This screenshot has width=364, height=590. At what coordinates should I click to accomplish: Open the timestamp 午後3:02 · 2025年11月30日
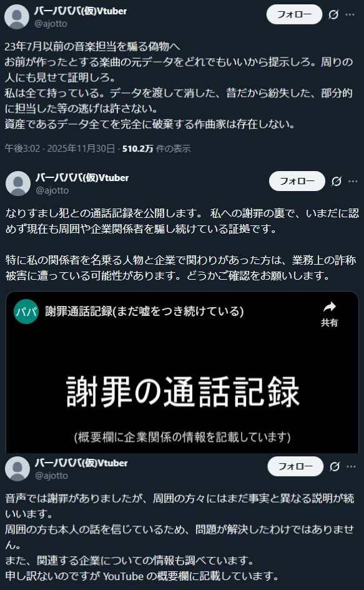coord(60,149)
